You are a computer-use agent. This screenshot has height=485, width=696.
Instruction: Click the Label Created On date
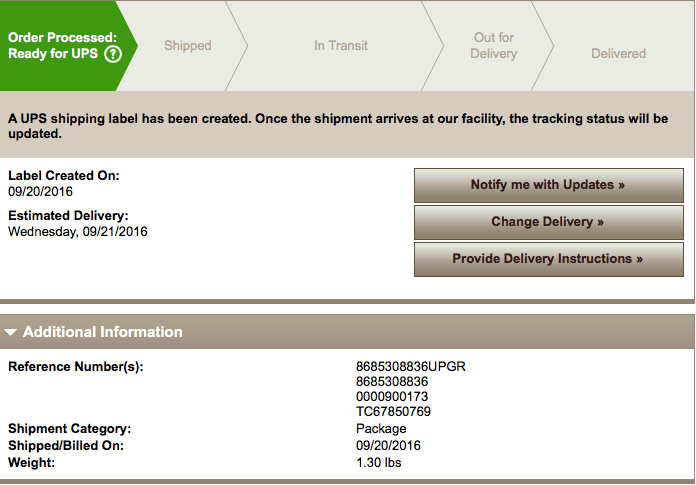pos(40,192)
